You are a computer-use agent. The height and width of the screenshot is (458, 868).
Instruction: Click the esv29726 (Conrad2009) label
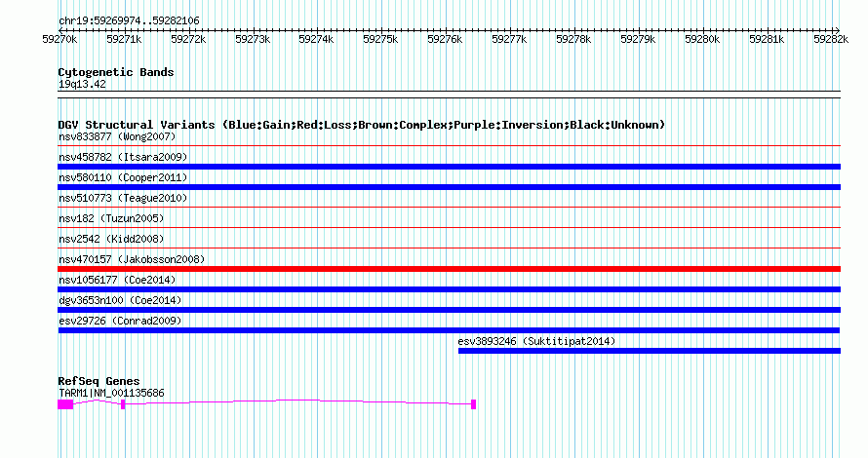120,321
